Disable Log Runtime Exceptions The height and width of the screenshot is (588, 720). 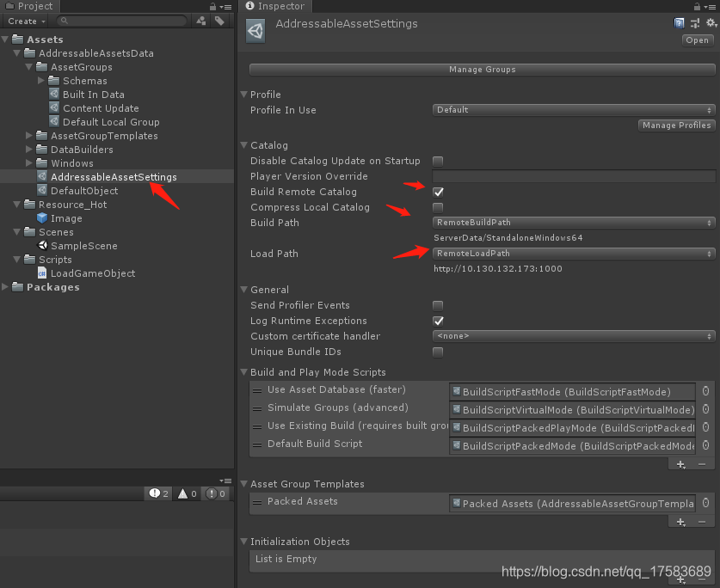tap(438, 320)
